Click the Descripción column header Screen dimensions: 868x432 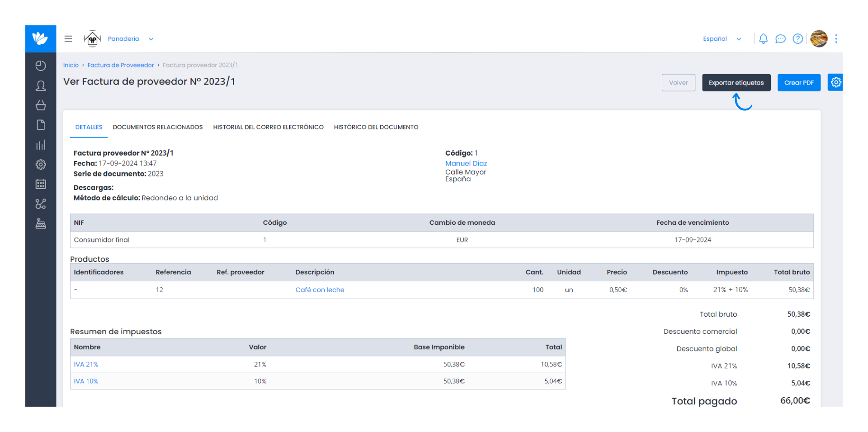click(315, 272)
